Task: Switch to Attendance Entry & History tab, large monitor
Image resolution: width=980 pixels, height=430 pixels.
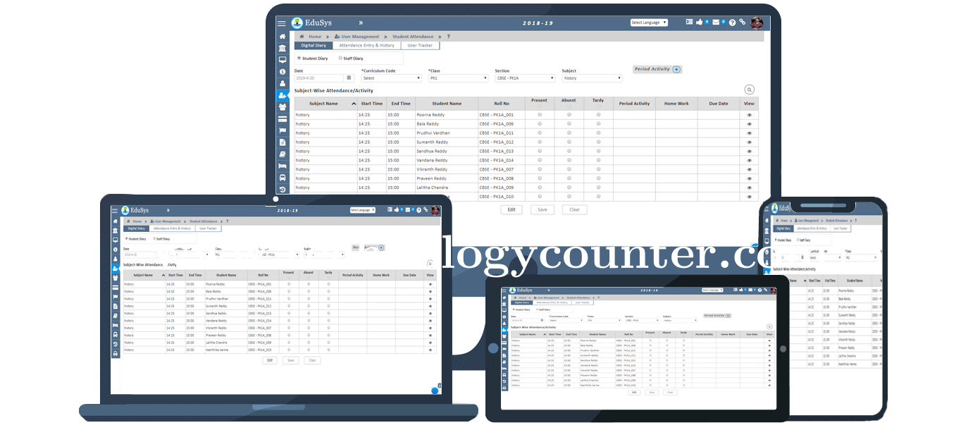Action: [x=366, y=45]
